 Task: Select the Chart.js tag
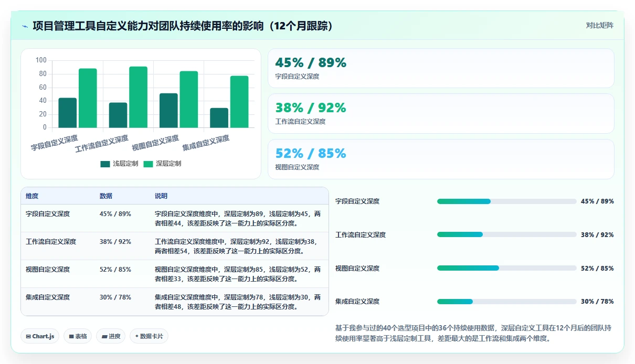(40, 336)
